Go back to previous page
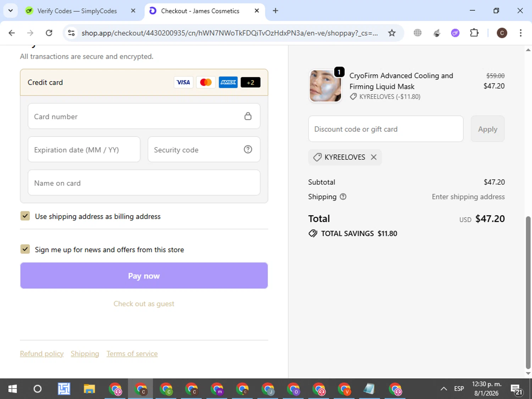The height and width of the screenshot is (399, 532). point(12,33)
